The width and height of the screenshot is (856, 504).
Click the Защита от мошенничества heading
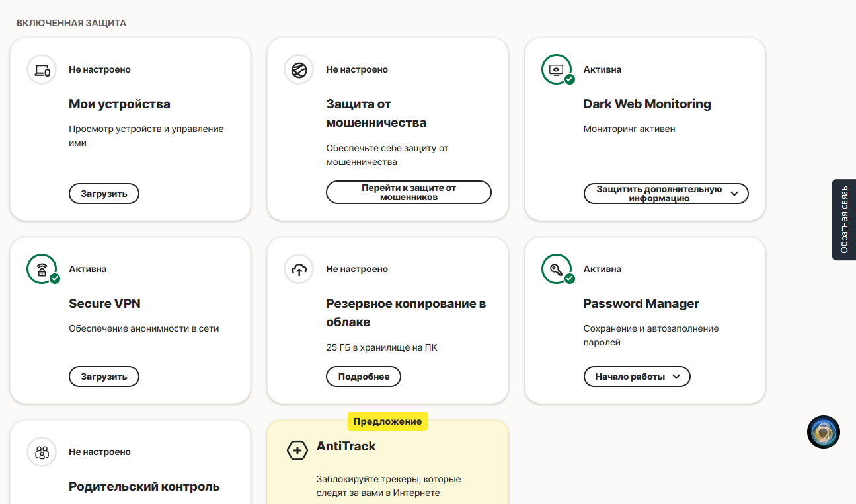tap(376, 114)
